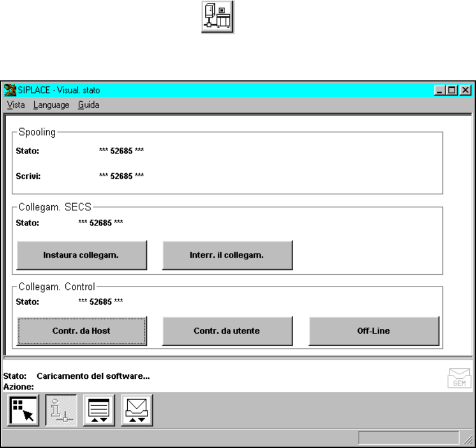Image resolution: width=476 pixels, height=448 pixels.
Task: Click the Spooling Stato value 52685
Action: (x=122, y=151)
